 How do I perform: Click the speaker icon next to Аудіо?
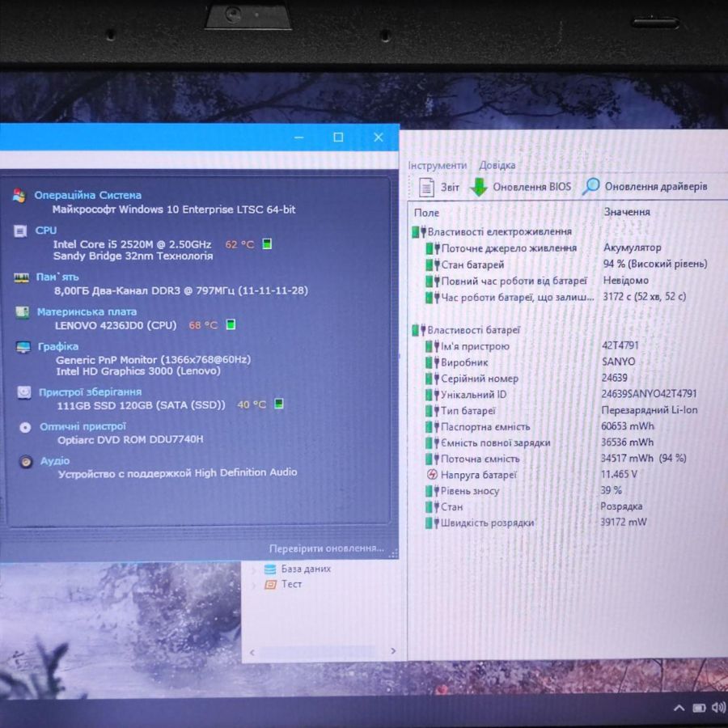26,462
